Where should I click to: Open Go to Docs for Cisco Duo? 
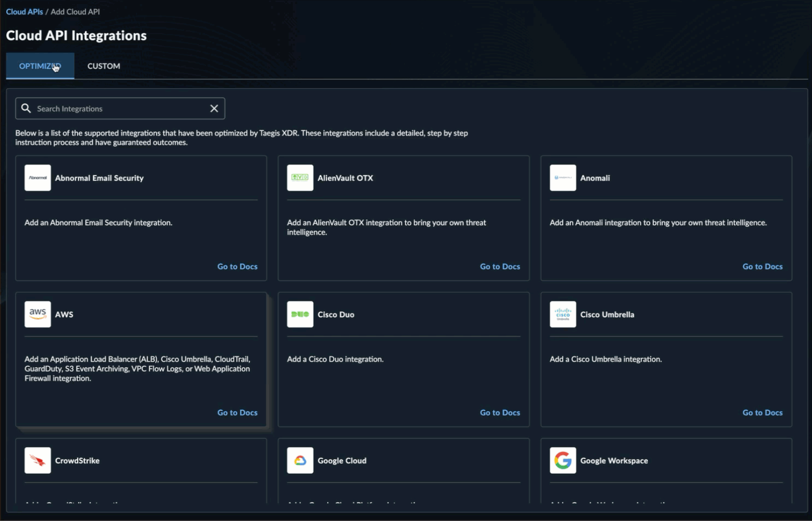coord(500,413)
